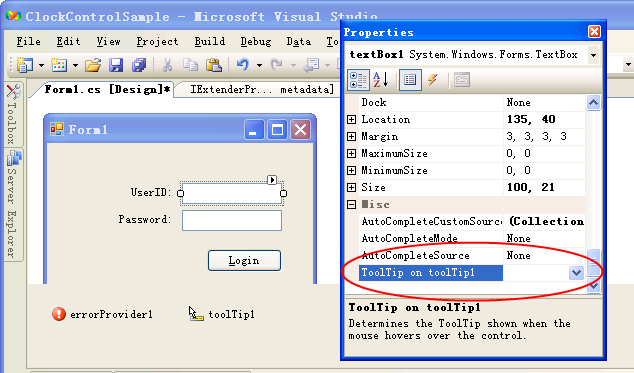Screen dimensions: 634x373
Task: Select the ToolTip on toolTip1 property
Action: 431,273
